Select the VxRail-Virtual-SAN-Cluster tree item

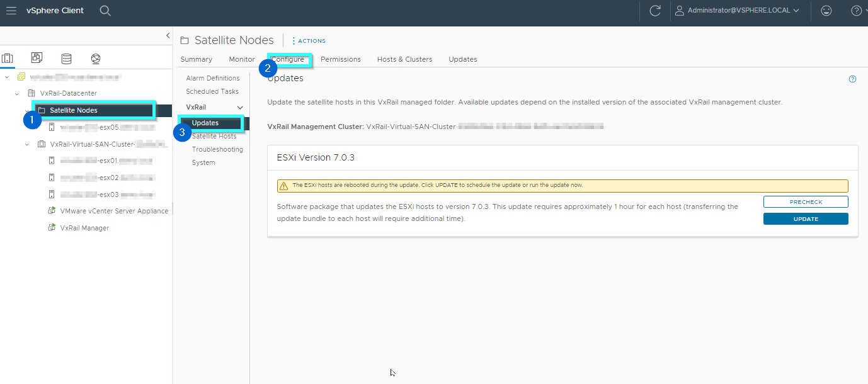pos(108,144)
